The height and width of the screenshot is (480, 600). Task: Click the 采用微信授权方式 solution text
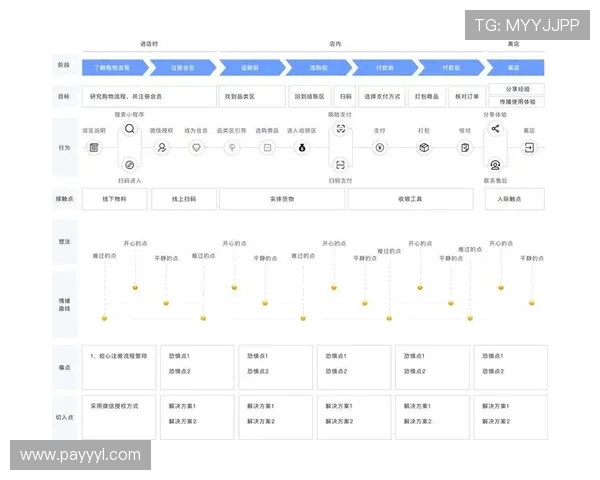(114, 406)
